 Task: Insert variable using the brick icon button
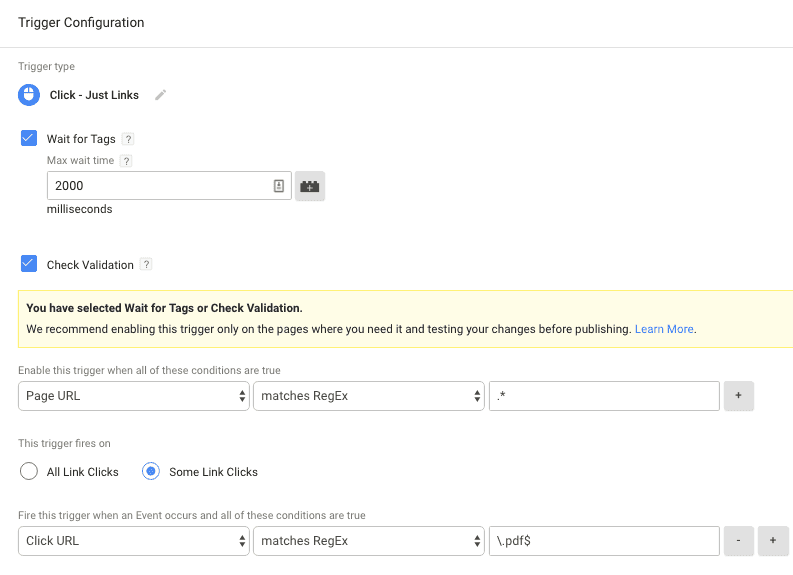point(310,186)
